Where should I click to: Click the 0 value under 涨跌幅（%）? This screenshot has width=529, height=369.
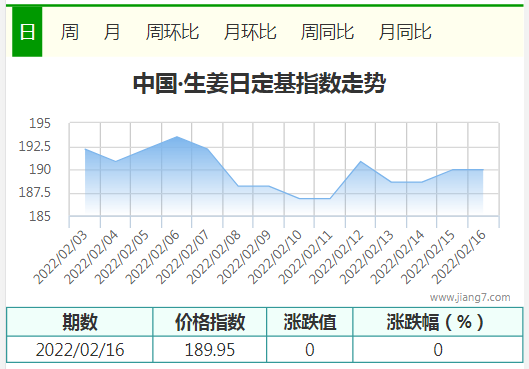point(438,350)
